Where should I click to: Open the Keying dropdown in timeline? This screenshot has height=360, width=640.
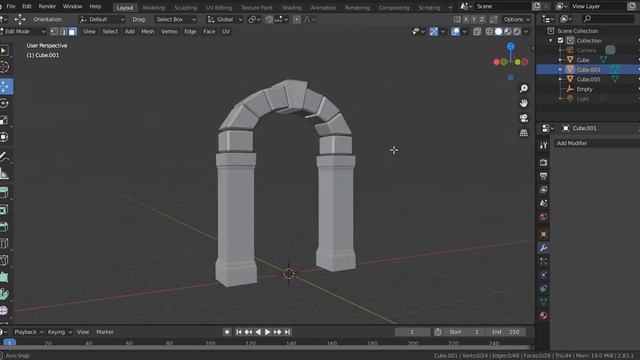60,332
